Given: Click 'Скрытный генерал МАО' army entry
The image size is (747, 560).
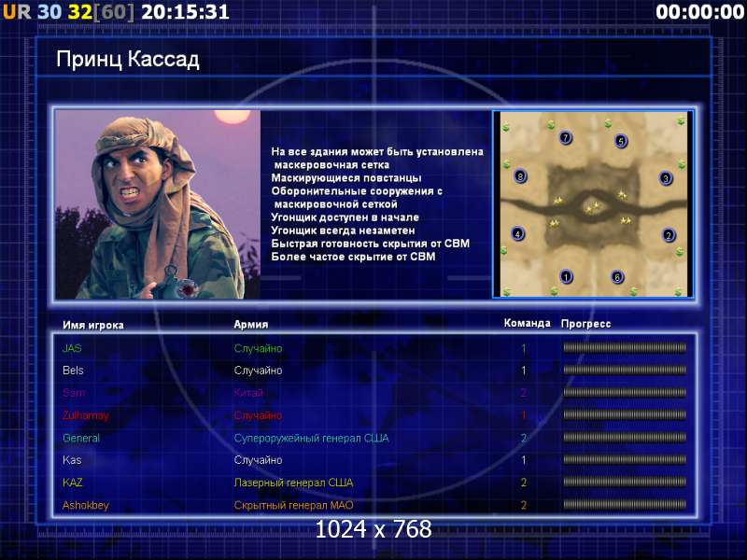Looking at the screenshot, I should [x=293, y=505].
